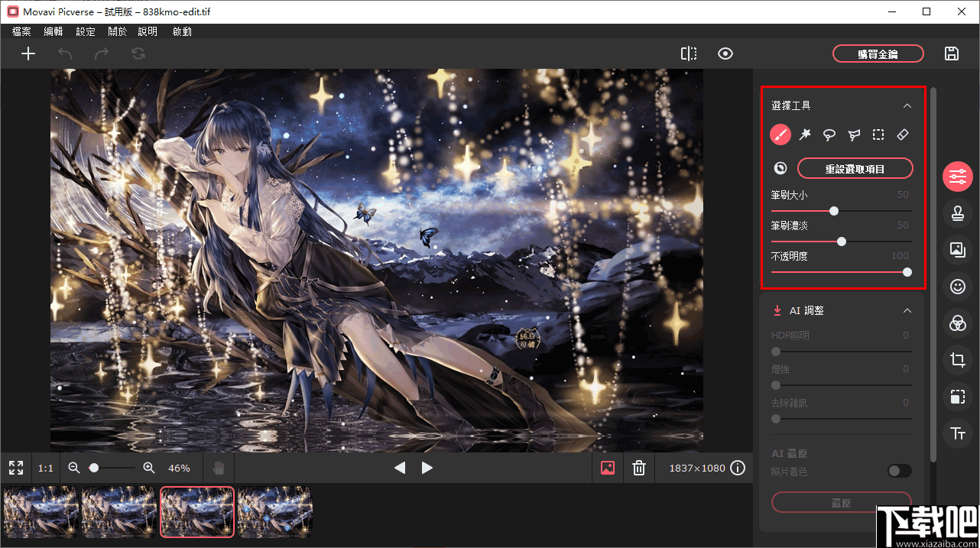The image size is (980, 548).
Task: Select the magic wand selection tool
Action: pyautogui.click(x=805, y=135)
